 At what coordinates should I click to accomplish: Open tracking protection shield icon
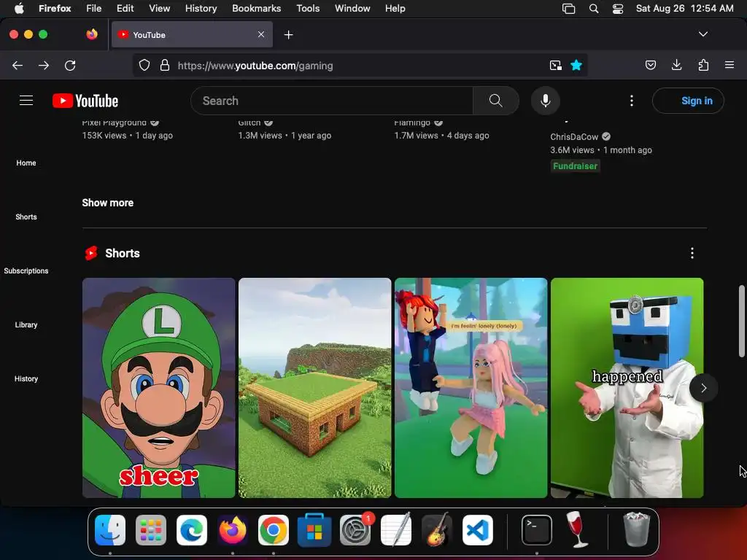[144, 65]
